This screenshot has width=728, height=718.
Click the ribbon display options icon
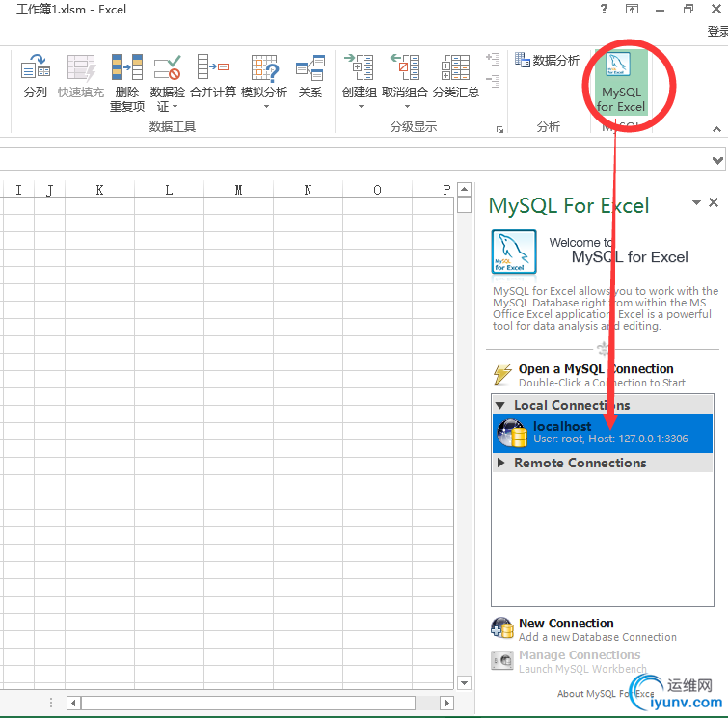(632, 9)
